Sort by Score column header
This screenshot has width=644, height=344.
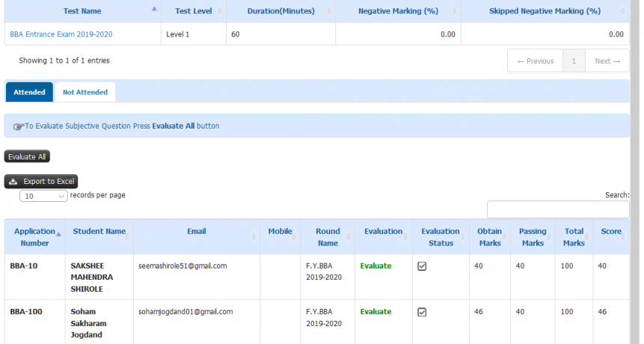611,237
